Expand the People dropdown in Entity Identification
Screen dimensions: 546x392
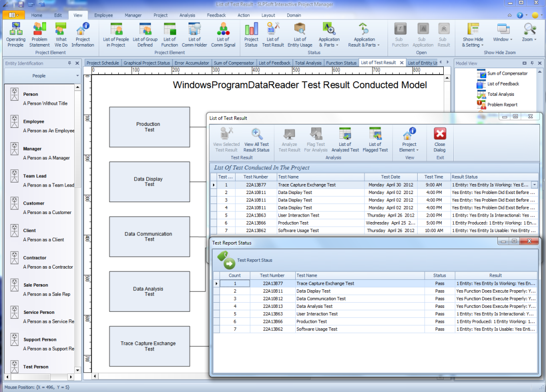pos(78,76)
